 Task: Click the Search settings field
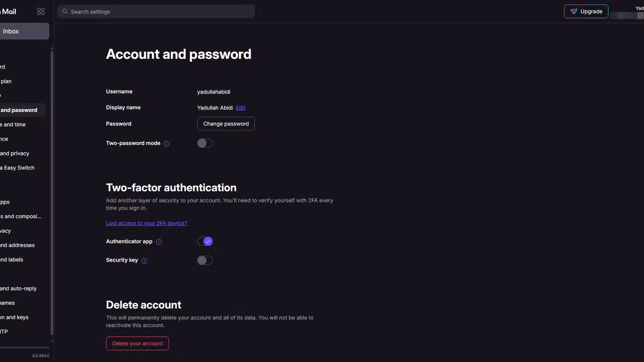click(159, 12)
